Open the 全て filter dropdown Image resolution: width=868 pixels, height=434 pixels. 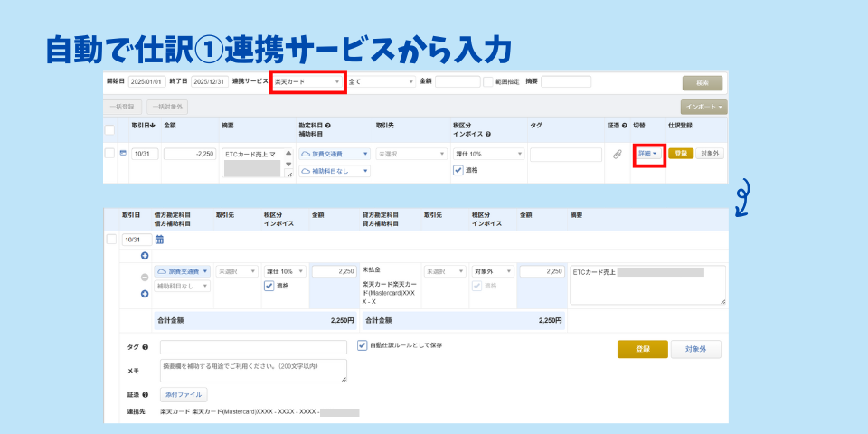coord(380,81)
